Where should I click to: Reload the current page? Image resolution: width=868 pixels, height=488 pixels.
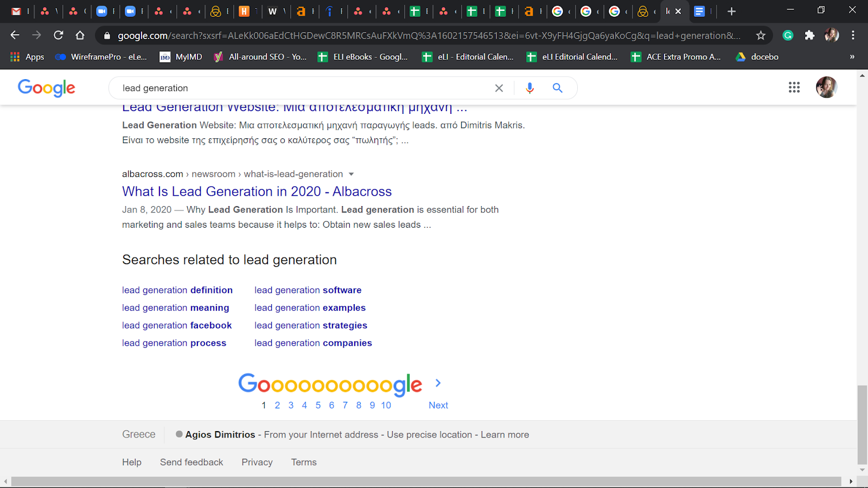[x=59, y=35]
